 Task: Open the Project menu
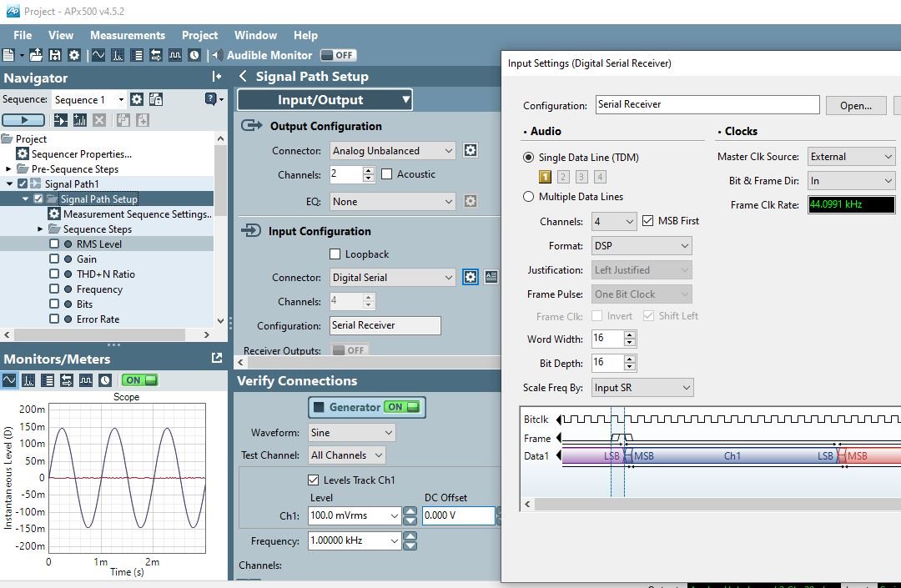pos(200,35)
